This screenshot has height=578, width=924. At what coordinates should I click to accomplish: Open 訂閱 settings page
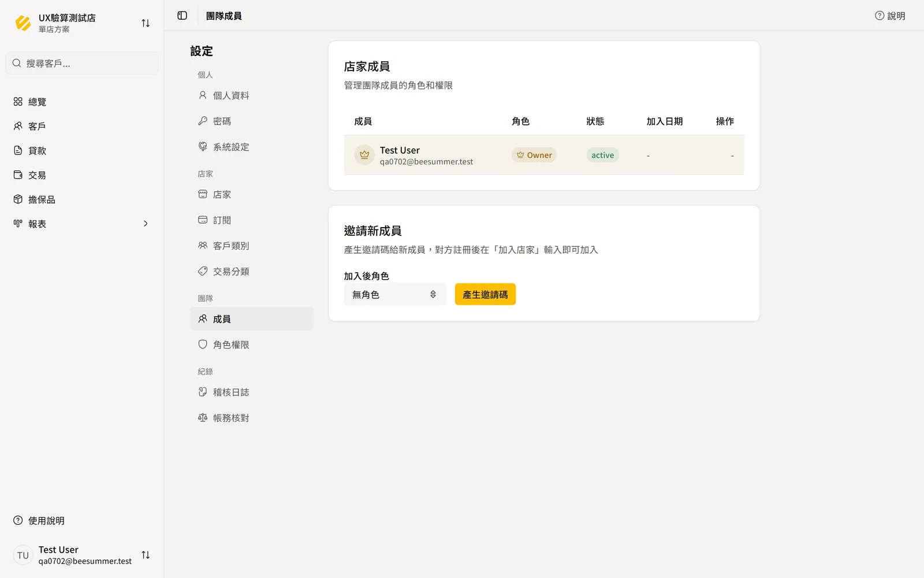point(252,220)
